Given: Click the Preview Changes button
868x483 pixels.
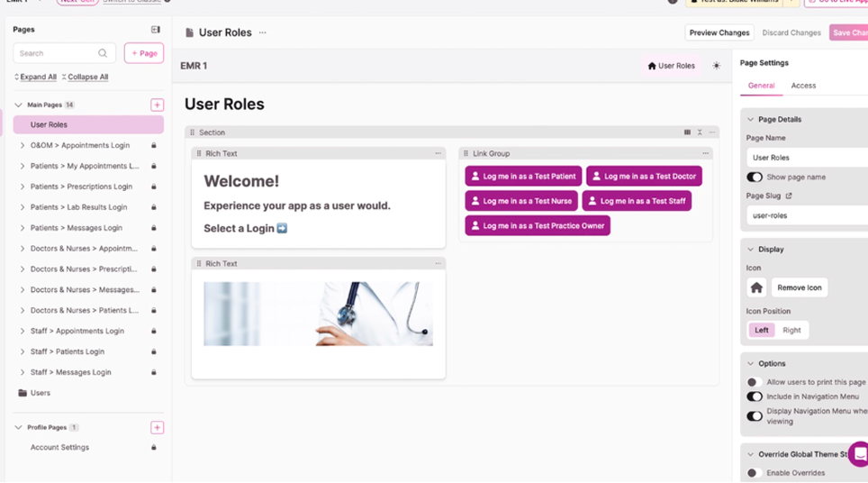Looking at the screenshot, I should tap(719, 32).
